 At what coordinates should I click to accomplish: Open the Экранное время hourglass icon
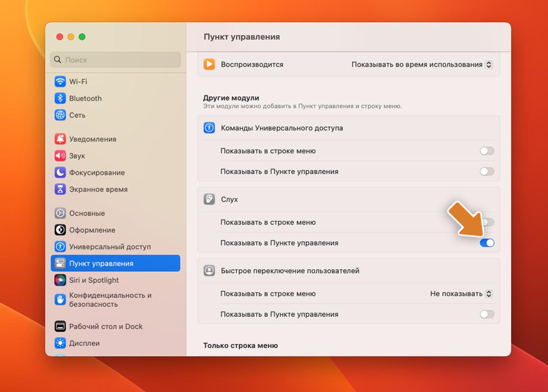tap(60, 189)
